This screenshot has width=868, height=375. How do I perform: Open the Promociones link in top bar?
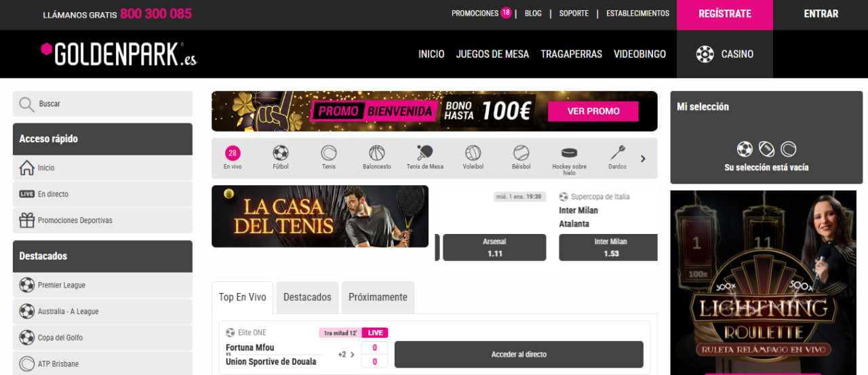(x=475, y=14)
